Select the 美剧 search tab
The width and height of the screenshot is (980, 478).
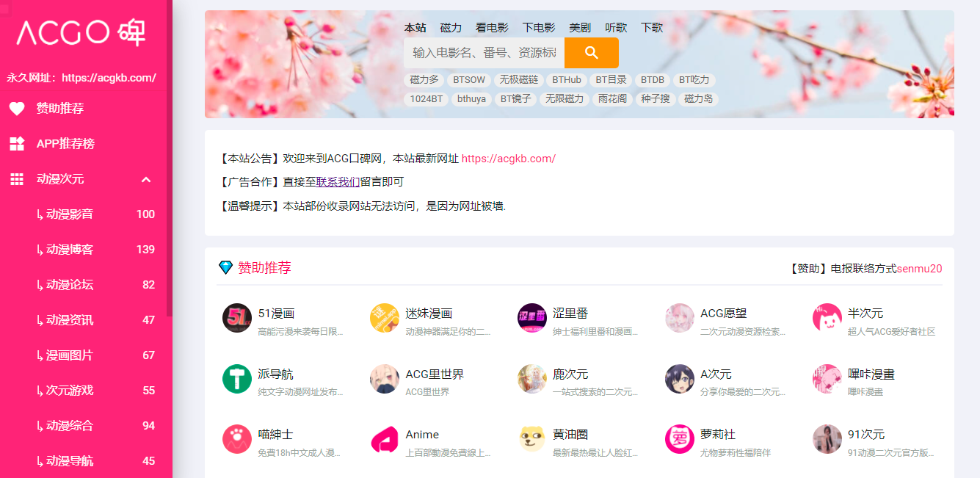point(580,28)
